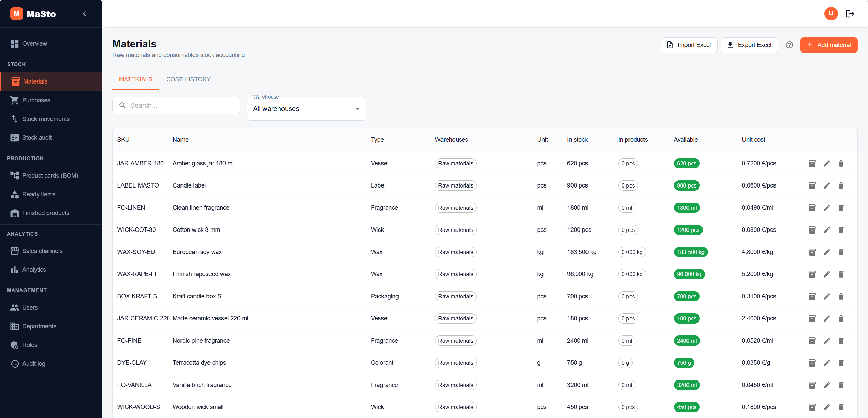Open Product cards (BOM)
The height and width of the screenshot is (418, 868).
51,176
